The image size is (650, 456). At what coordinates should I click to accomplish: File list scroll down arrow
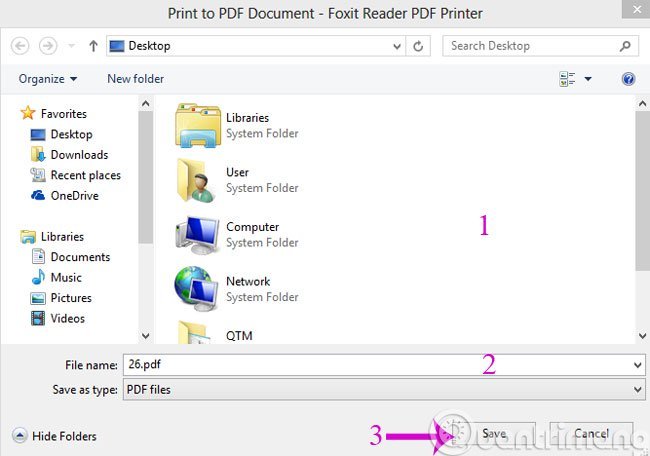(643, 336)
